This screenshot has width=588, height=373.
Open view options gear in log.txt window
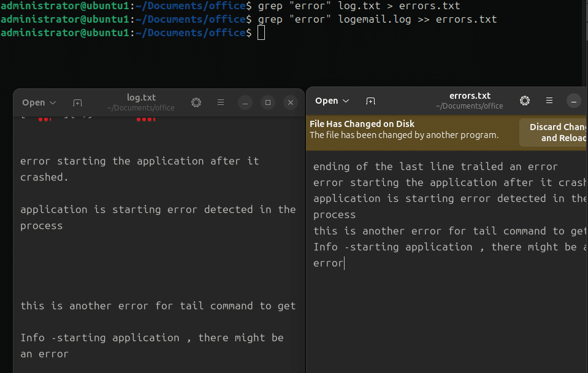coord(196,102)
